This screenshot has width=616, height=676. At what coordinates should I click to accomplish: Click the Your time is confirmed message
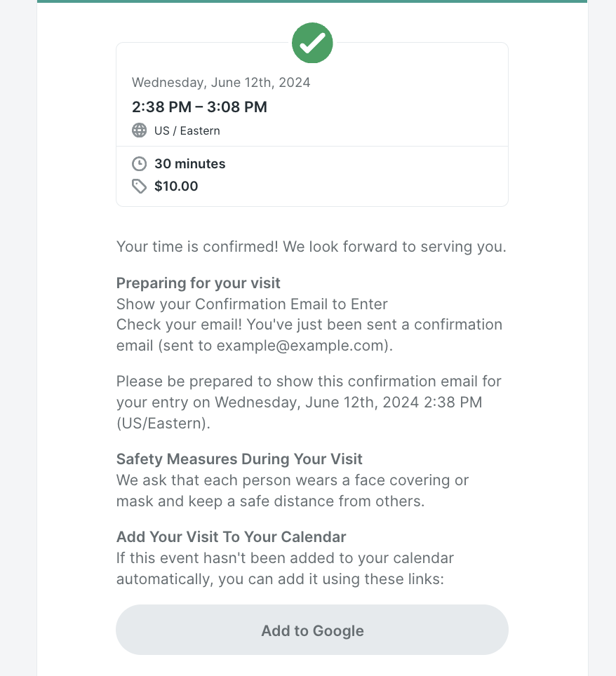pos(312,247)
